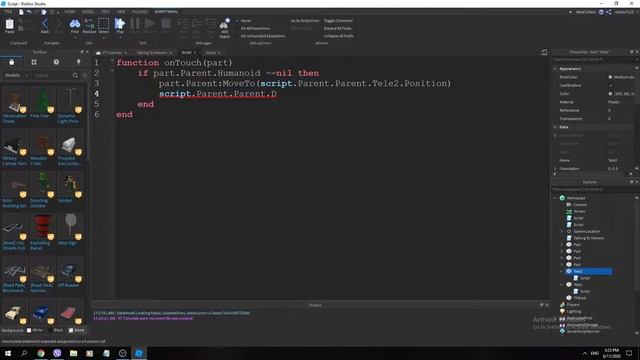Select White toolbox background option

pyautogui.click(x=35, y=330)
